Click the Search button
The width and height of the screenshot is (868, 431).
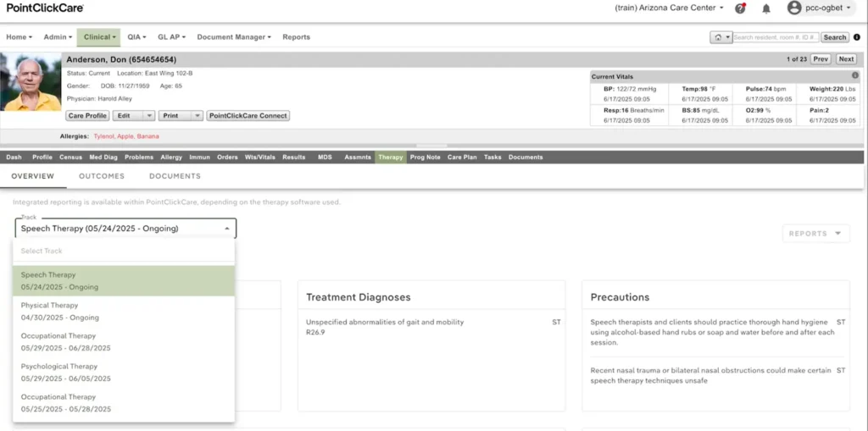click(834, 37)
